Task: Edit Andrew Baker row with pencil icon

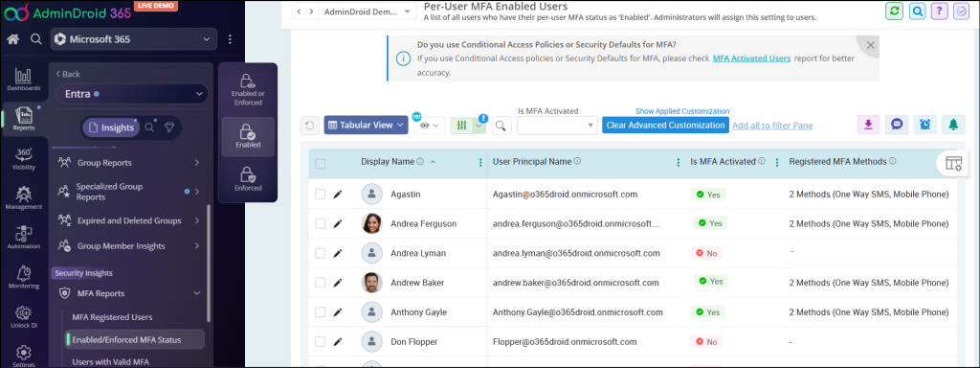Action: click(x=338, y=283)
